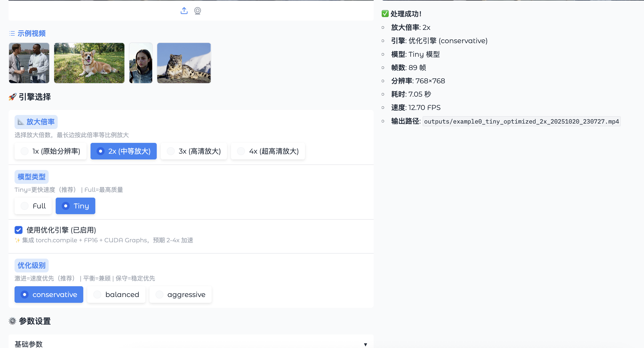Choose the woman portrait example video

pos(141,63)
